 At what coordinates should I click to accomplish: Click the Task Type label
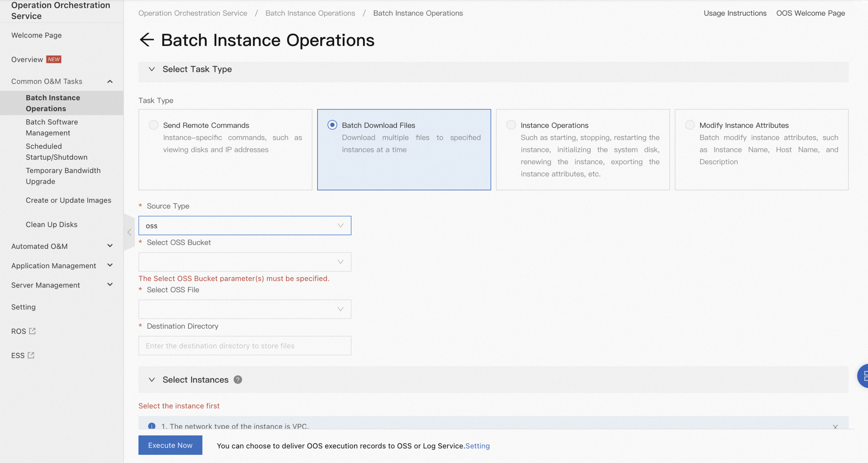[x=156, y=100]
